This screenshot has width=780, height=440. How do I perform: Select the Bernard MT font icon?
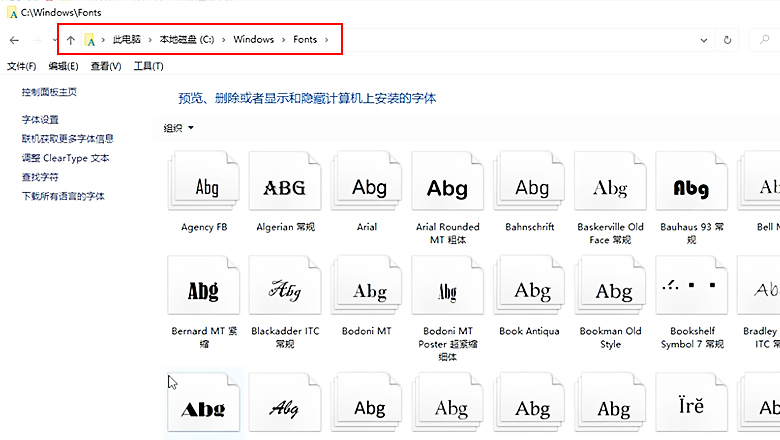pos(203,285)
